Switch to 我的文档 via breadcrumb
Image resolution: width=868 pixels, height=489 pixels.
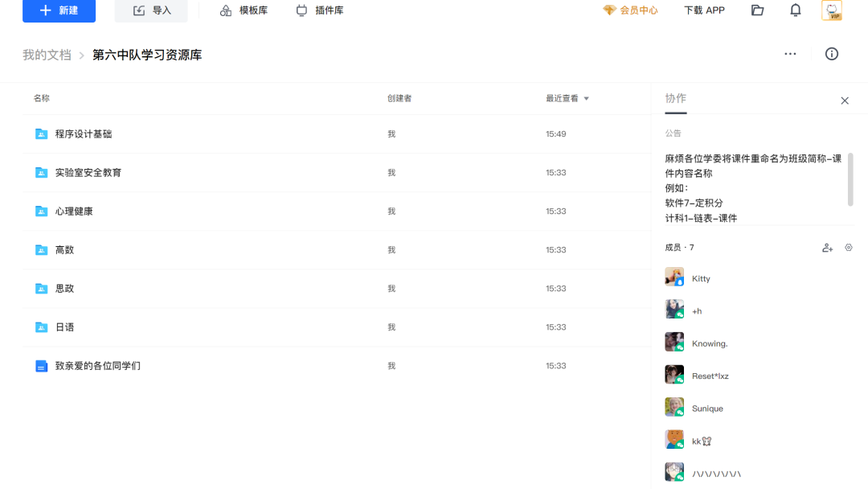(x=47, y=54)
